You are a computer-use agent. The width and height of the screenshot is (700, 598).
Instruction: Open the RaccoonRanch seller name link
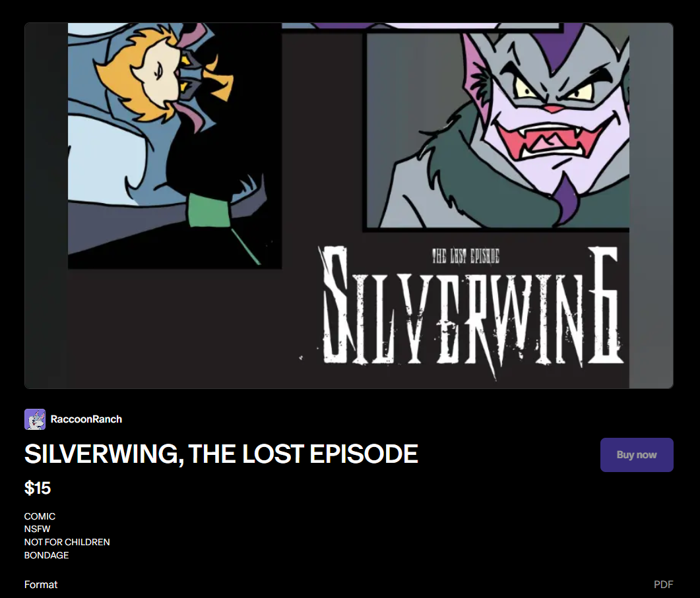tap(86, 419)
